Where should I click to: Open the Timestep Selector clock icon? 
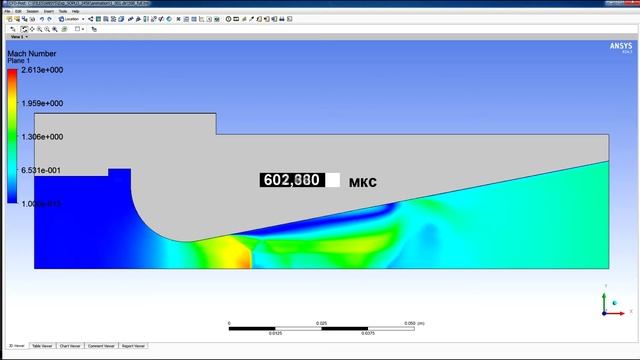(x=229, y=19)
